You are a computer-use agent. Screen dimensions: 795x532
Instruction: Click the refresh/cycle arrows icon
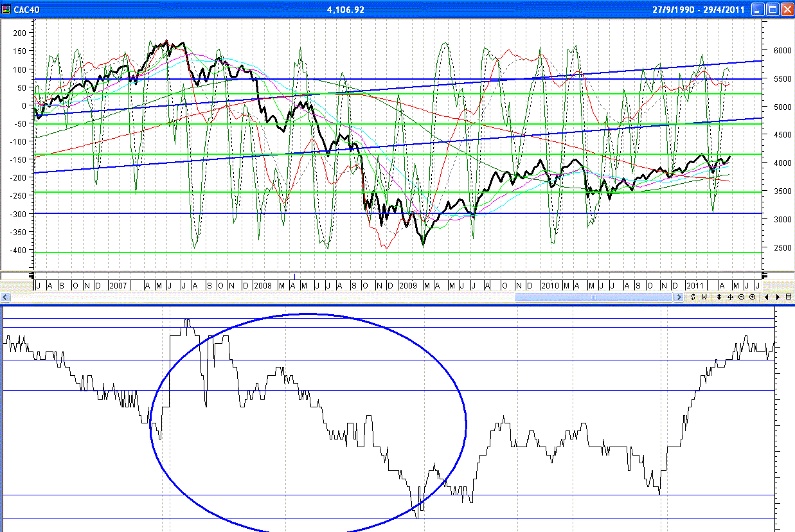pos(693,297)
